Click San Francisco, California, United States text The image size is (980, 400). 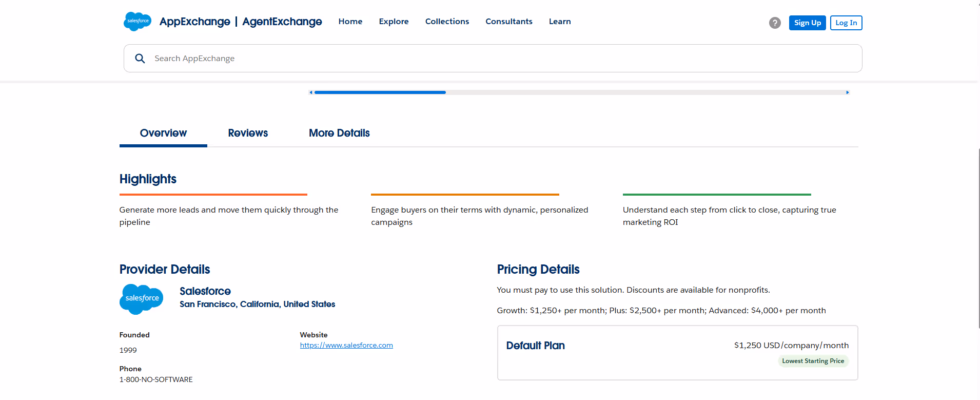[257, 304]
